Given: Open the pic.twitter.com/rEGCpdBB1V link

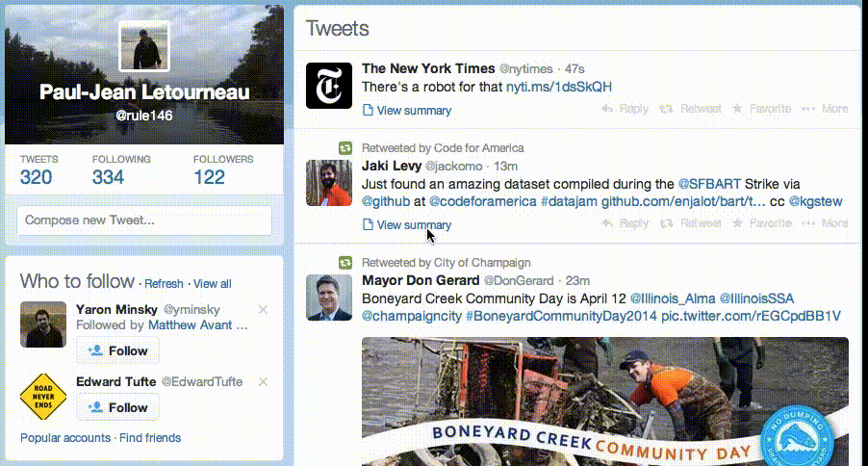Looking at the screenshot, I should click(752, 317).
